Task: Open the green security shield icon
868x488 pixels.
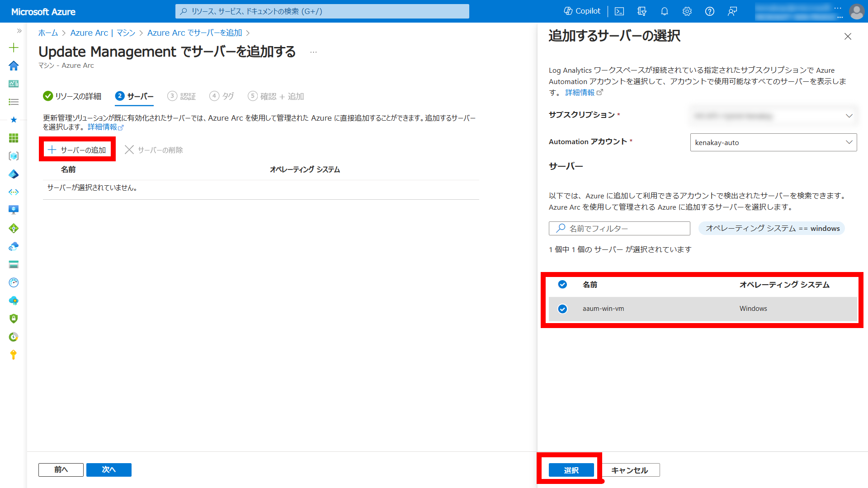Action: pos(14,319)
